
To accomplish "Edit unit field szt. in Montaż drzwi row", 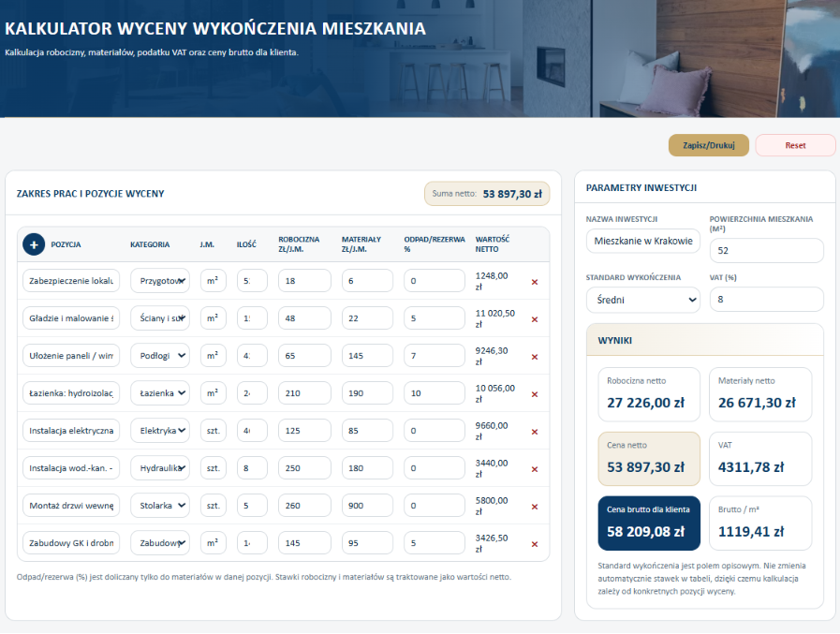I will 213,506.
